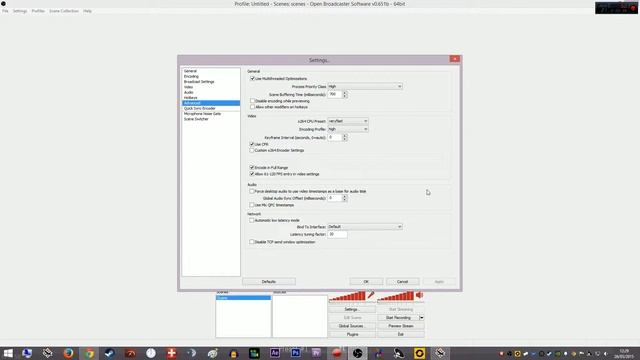Mute desktop audio via speaker icon
640x360 pixels.
click(419, 295)
